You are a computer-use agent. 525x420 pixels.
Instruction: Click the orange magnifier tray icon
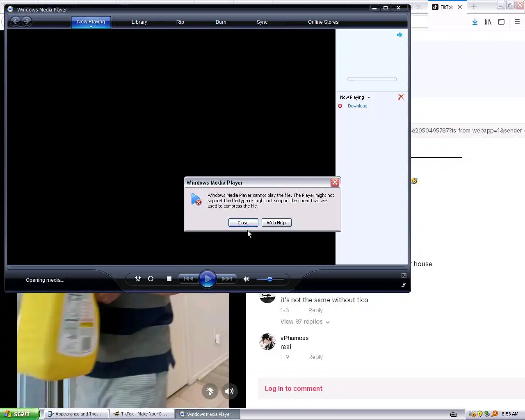point(495,414)
